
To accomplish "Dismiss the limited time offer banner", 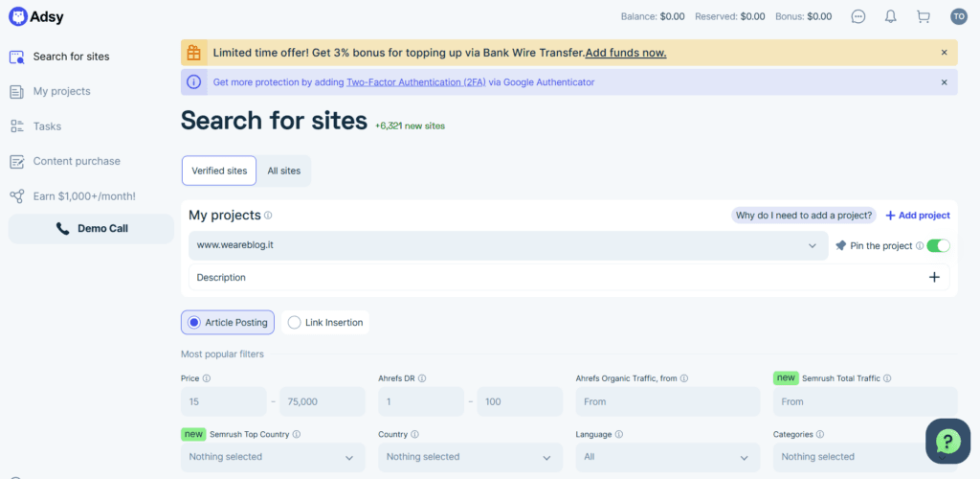I will 945,53.
